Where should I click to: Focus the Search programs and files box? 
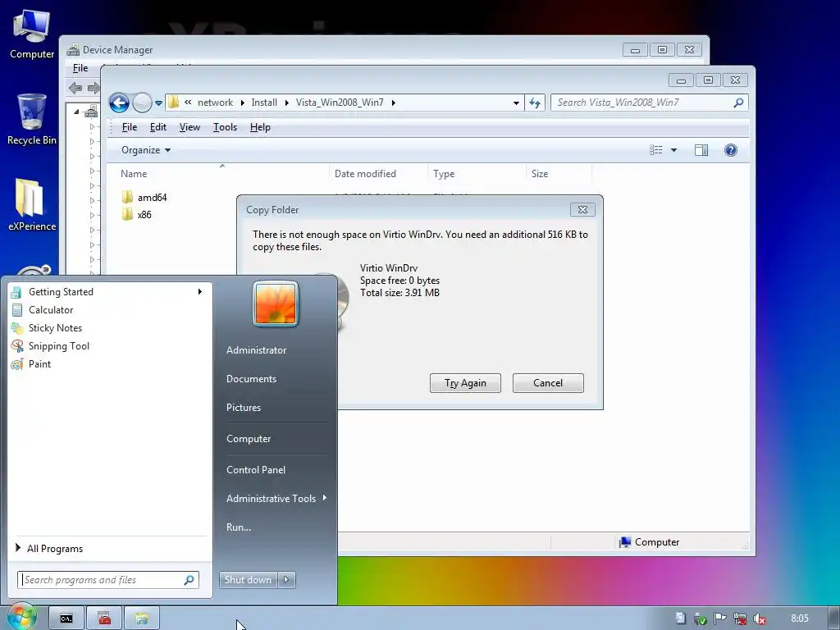click(108, 580)
